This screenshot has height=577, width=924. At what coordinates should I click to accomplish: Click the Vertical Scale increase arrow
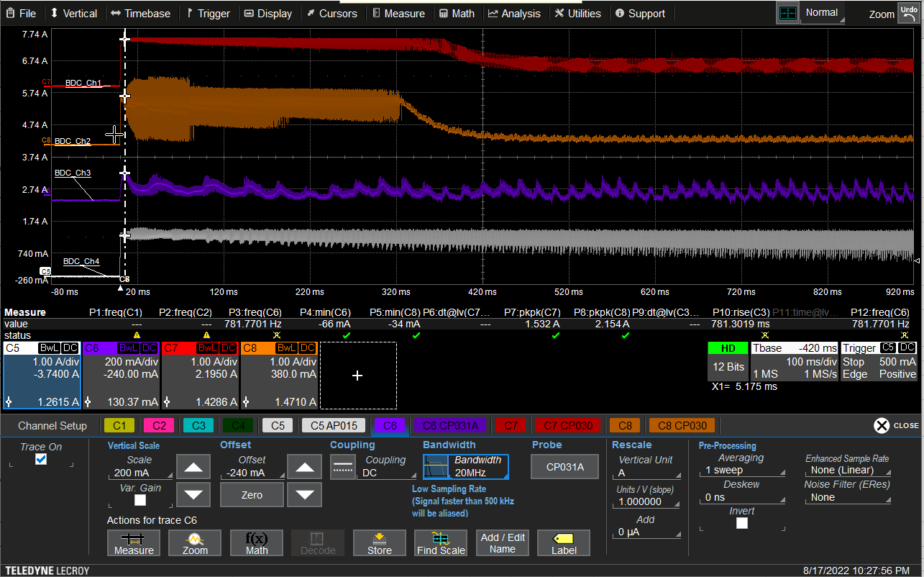tap(193, 466)
